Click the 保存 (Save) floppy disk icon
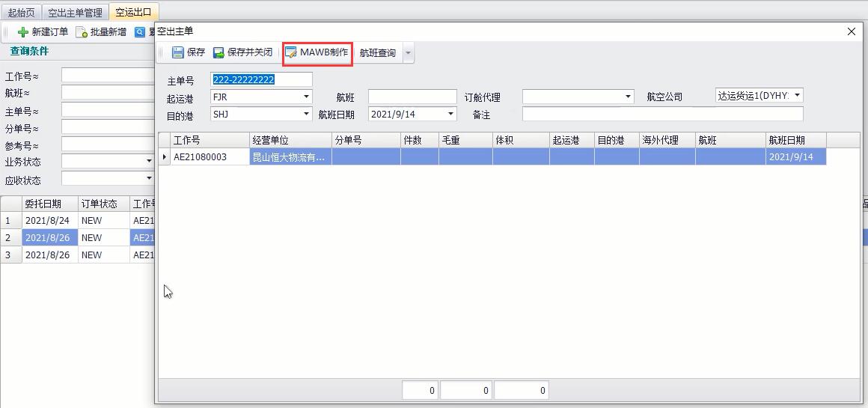868x408 pixels. (x=178, y=52)
